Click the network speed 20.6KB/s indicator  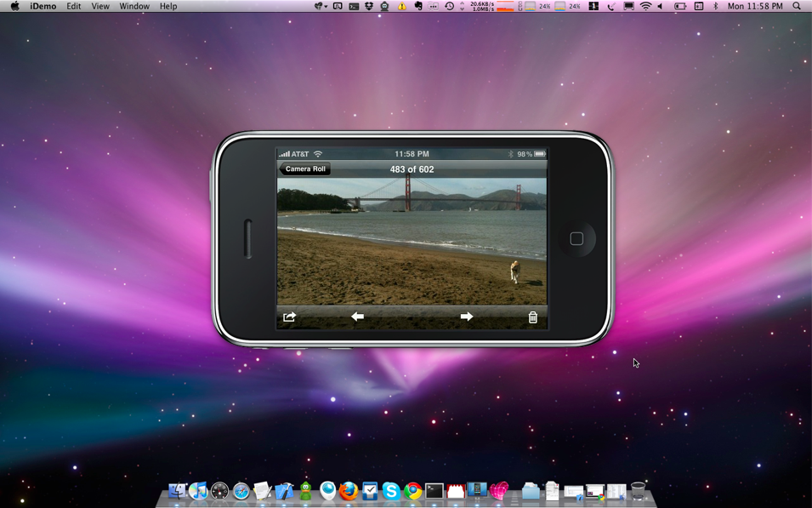[481, 6]
